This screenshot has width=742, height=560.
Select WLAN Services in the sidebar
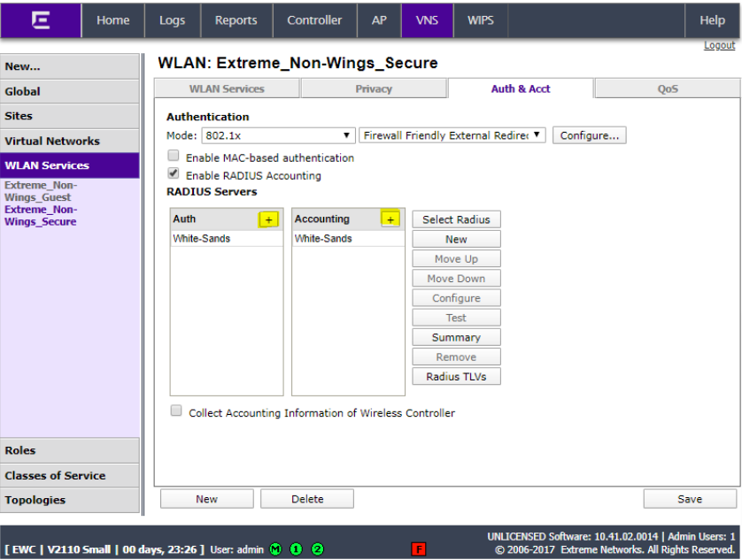click(x=70, y=165)
